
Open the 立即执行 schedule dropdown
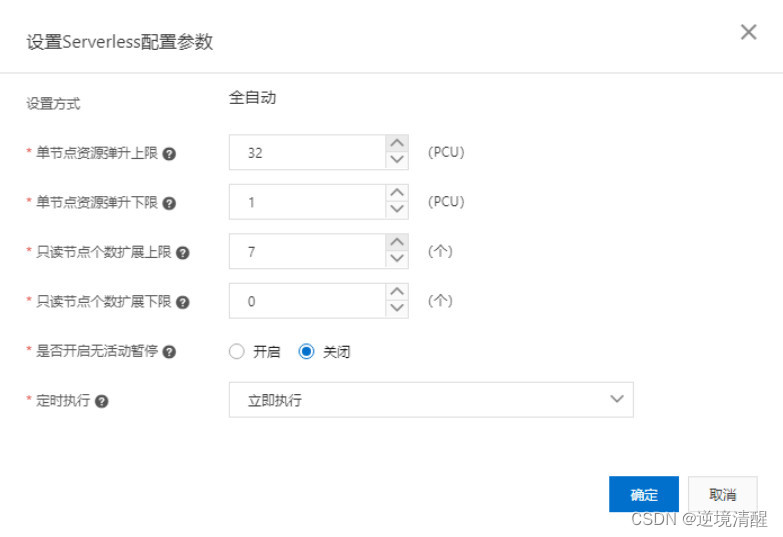click(x=431, y=400)
